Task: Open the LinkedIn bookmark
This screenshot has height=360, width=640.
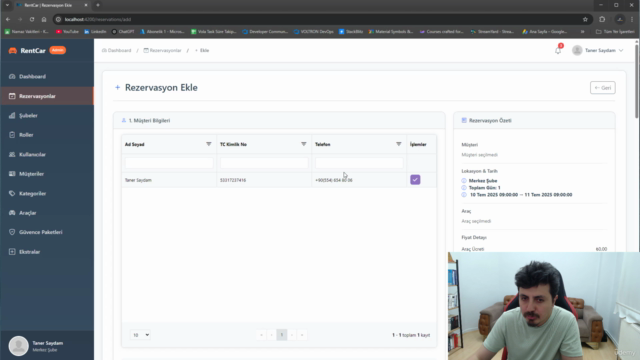Action: coord(95,31)
